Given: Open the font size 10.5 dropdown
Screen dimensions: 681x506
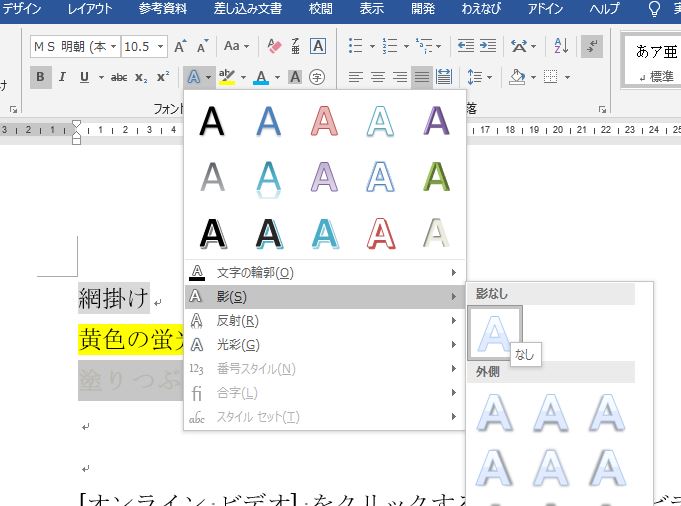Looking at the screenshot, I should 160,46.
